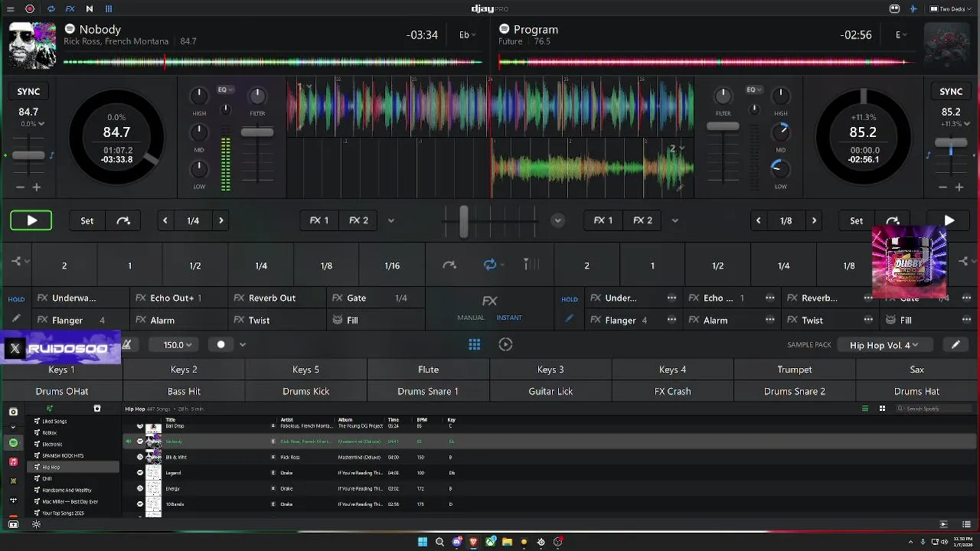The width and height of the screenshot is (980, 551).
Task: Click the sampler sequencer play-circle icon
Action: click(x=505, y=344)
